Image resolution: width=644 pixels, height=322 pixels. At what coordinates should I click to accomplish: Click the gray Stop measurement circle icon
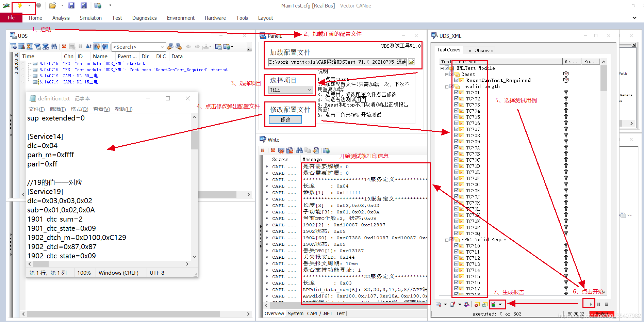tap(39, 5)
